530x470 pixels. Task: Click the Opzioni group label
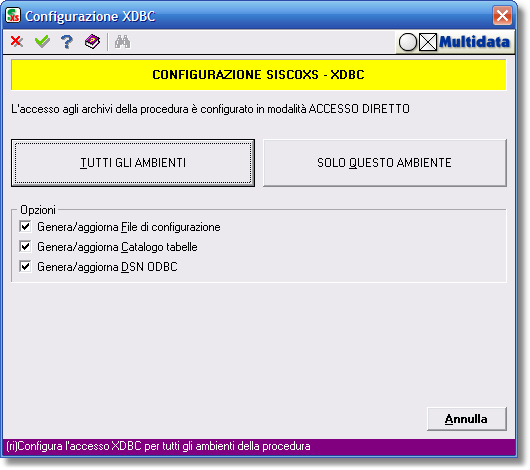click(x=38, y=210)
